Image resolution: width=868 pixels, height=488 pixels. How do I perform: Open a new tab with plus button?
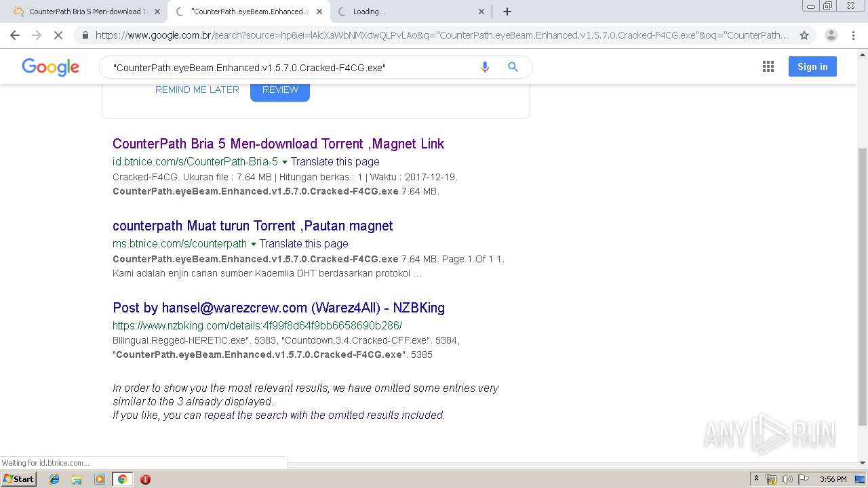point(507,12)
